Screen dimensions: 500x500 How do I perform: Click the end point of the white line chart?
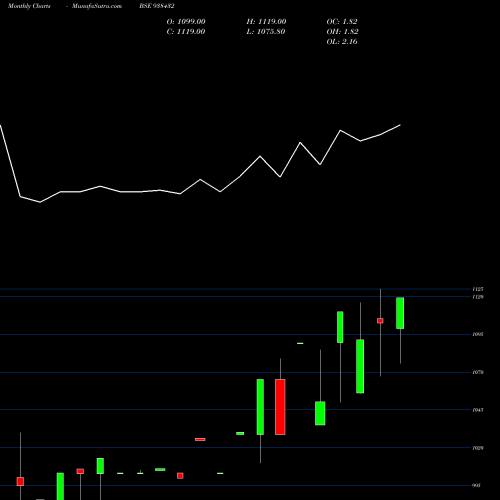(x=400, y=125)
